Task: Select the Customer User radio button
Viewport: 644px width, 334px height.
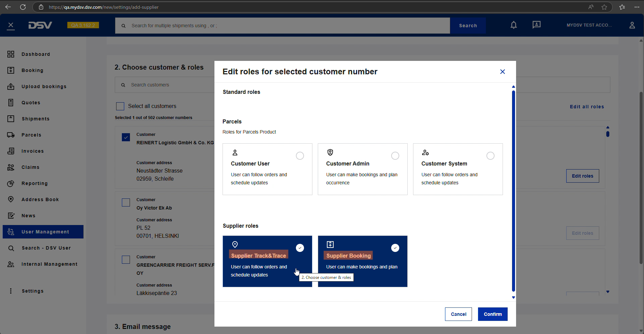Action: [x=300, y=156]
